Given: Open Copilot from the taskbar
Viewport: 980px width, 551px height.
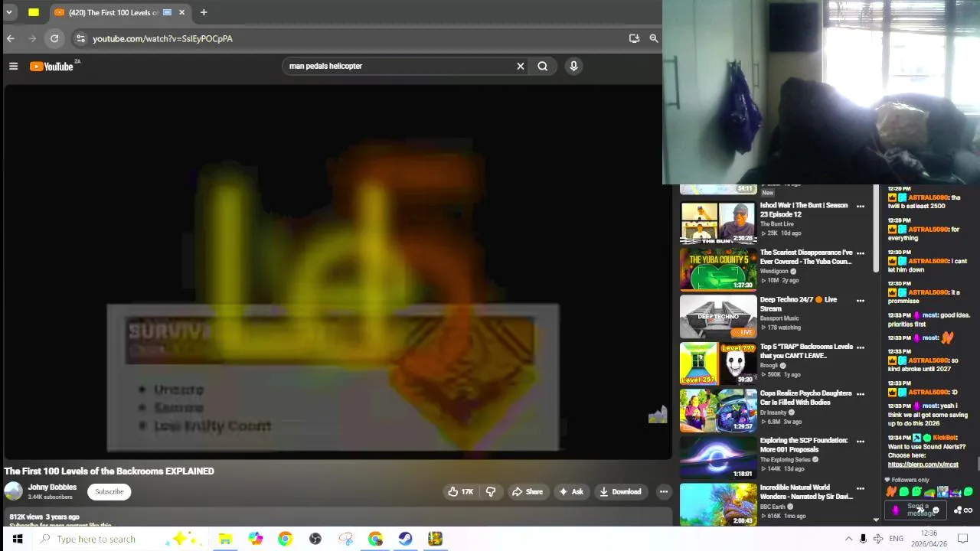Looking at the screenshot, I should pos(255,539).
